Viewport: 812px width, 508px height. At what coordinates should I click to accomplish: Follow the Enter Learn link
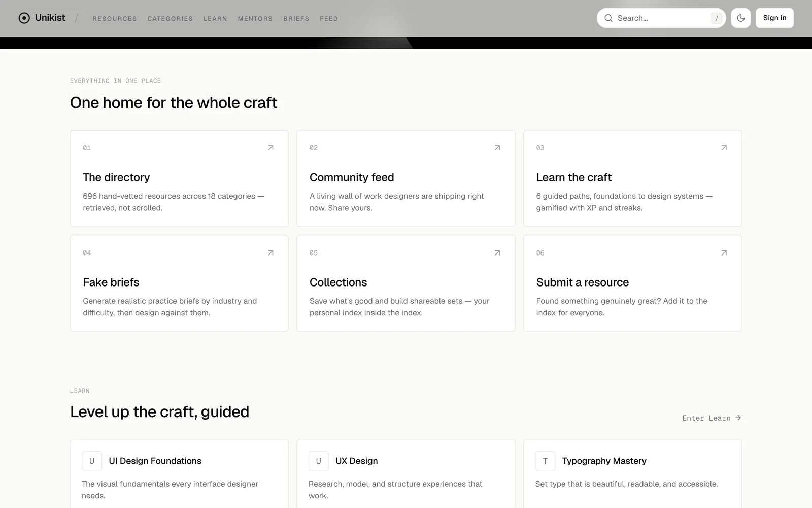(x=712, y=418)
